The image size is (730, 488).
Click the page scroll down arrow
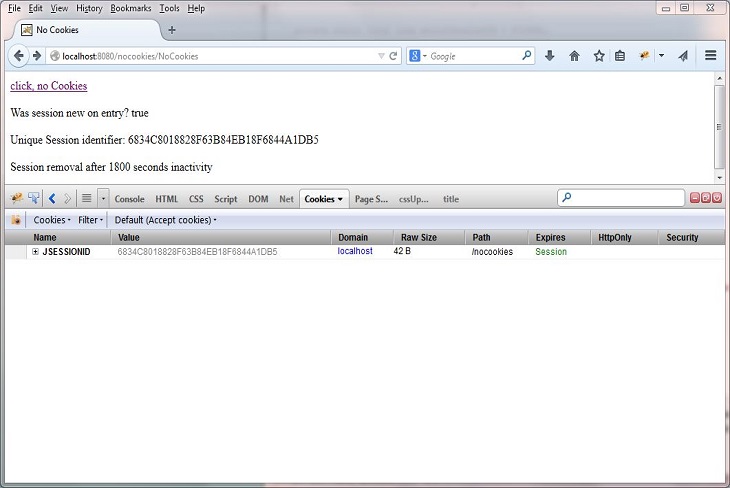click(x=720, y=177)
